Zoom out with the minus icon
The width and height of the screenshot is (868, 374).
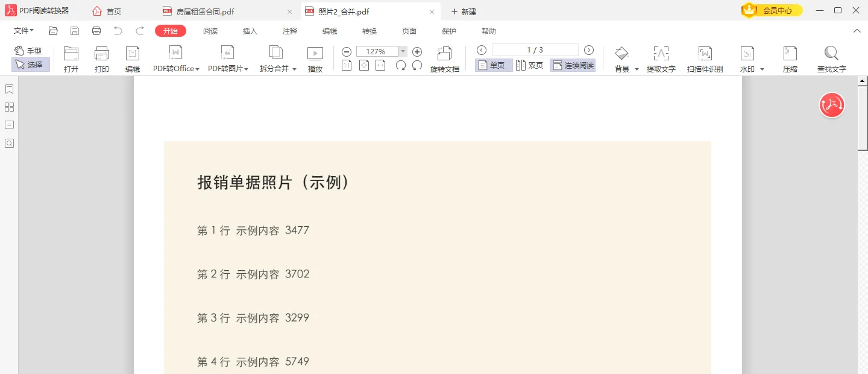coord(347,52)
